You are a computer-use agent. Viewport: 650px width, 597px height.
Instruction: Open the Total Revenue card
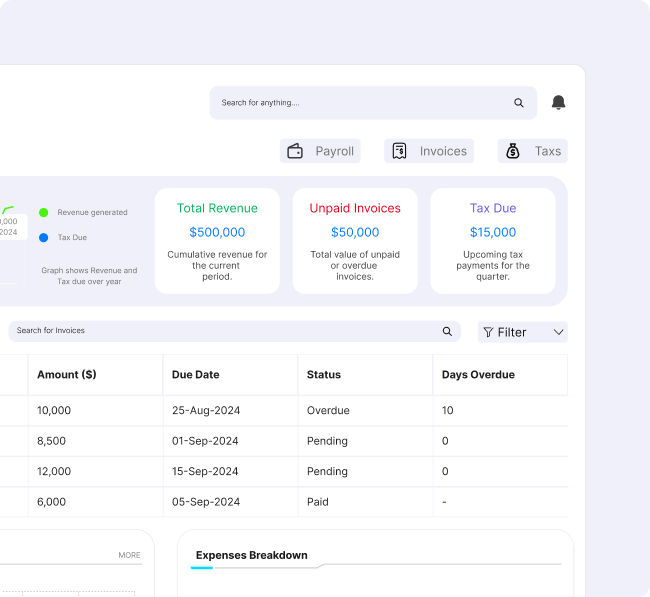click(217, 241)
